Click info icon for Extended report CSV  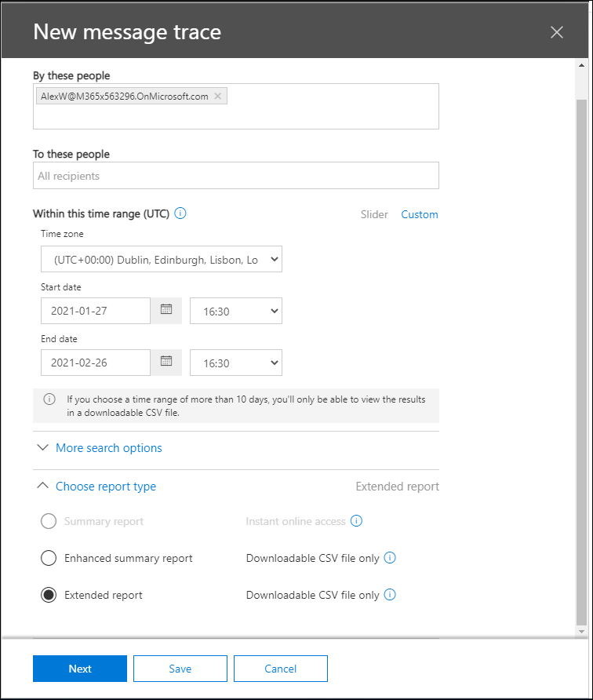390,595
